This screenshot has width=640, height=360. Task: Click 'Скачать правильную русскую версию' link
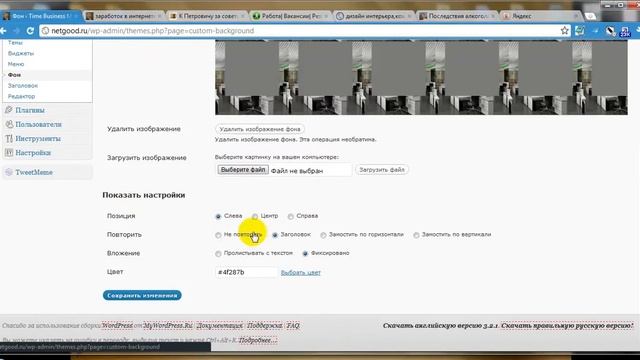tap(567, 326)
